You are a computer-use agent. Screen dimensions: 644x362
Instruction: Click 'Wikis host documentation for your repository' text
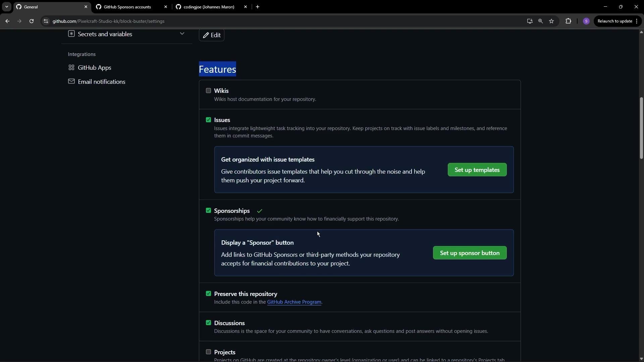[x=265, y=99]
